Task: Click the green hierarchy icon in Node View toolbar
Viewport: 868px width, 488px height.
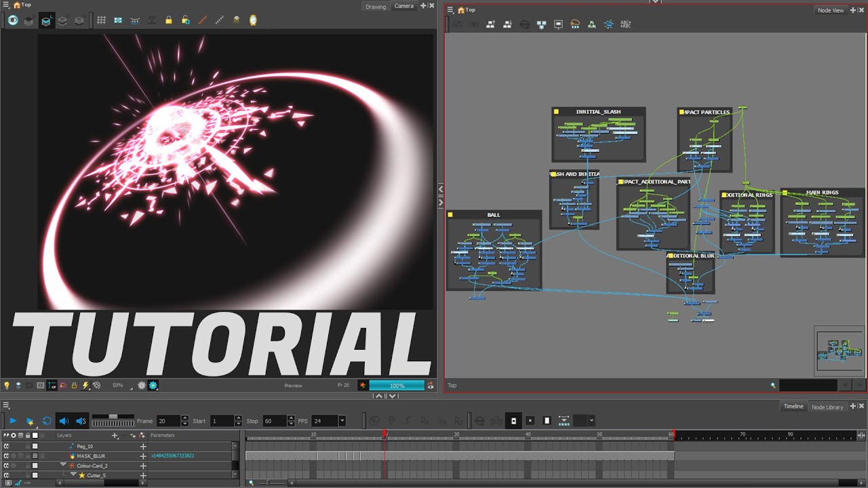Action: pos(592,24)
